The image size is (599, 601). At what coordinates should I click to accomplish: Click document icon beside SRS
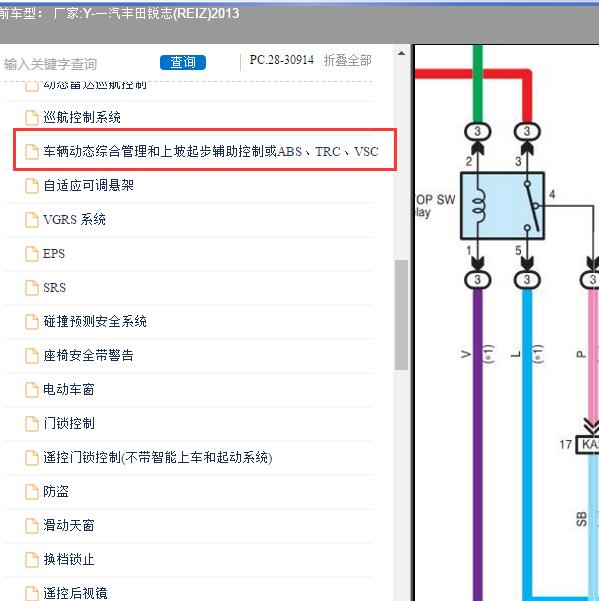32,288
